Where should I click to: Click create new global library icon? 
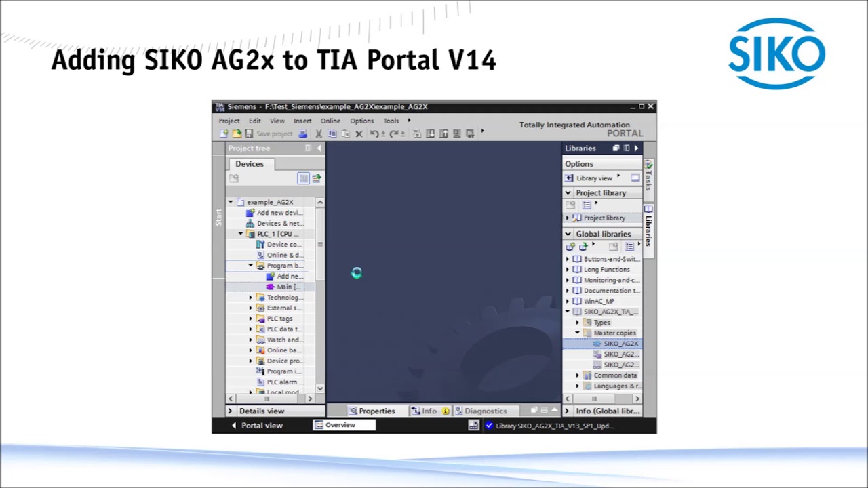tap(570, 247)
